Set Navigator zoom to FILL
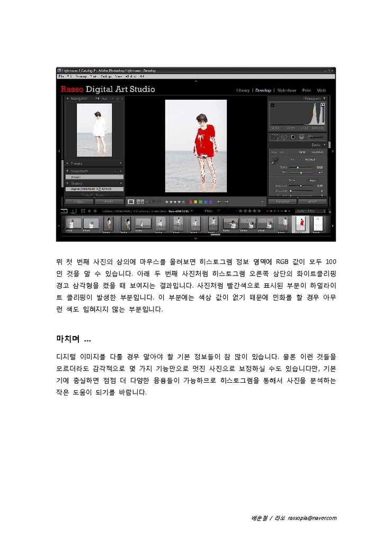The image size is (392, 555). click(104, 99)
